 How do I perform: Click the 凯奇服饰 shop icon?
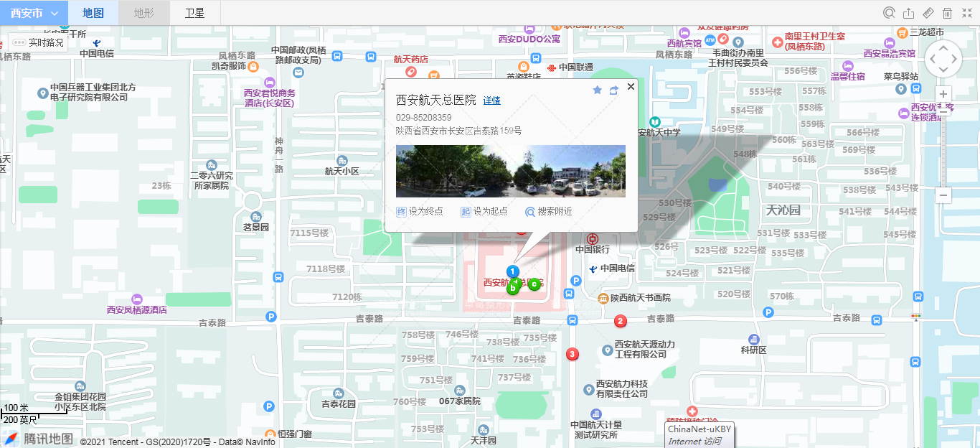pos(253,66)
